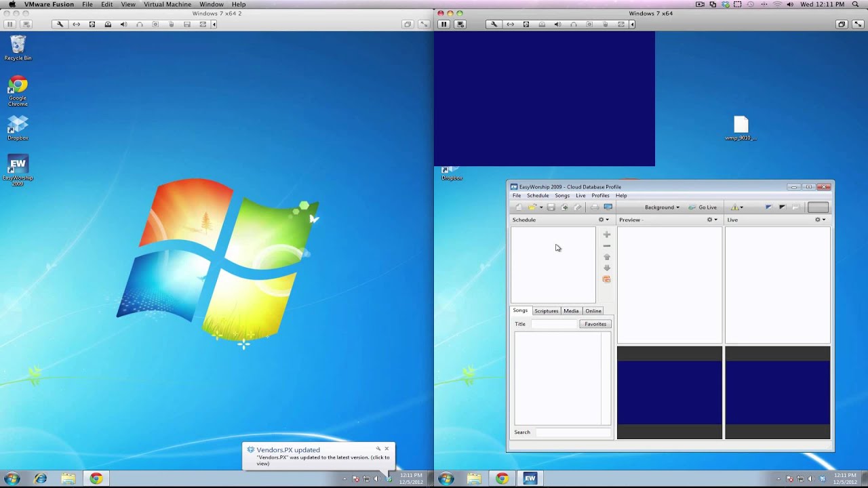Viewport: 868px width, 488px height.
Task: Open the Background dropdown
Action: (x=662, y=207)
